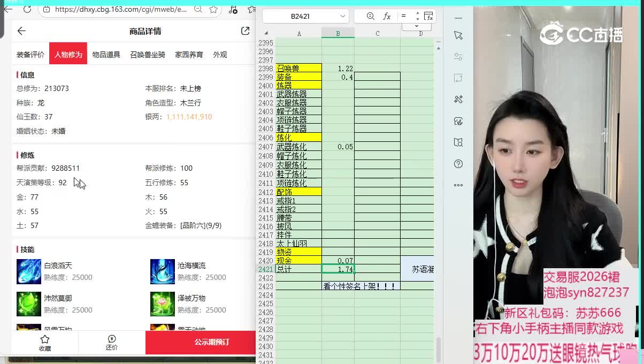Expand the formula bar chevron
This screenshot has height=364, width=644.
416,26
